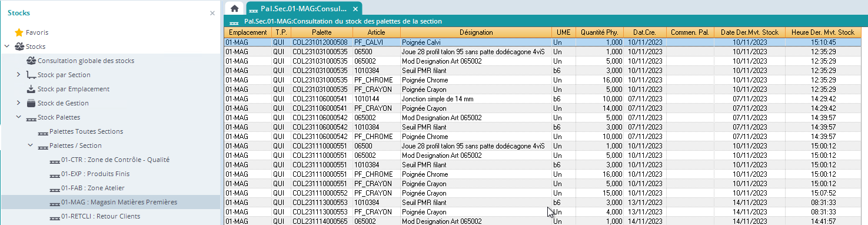Click the Palettes Toutes Sections pallet icon
This screenshot has height=225, width=868.
[x=43, y=132]
